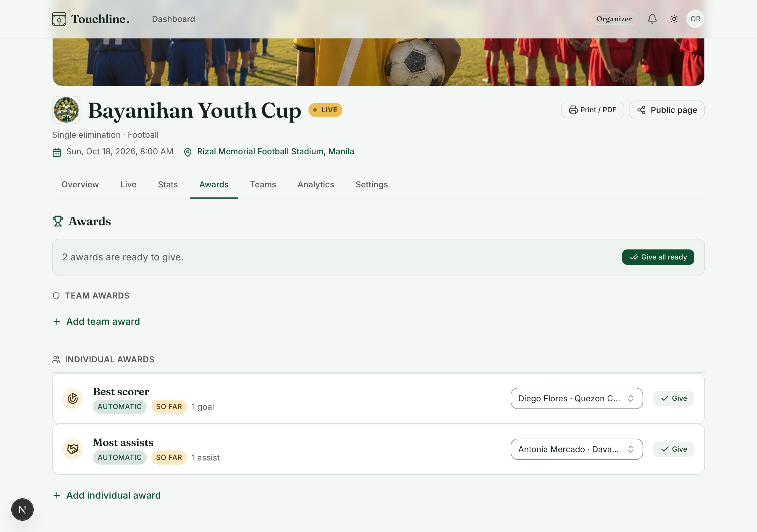The height and width of the screenshot is (532, 757).
Task: Click Give all ready button
Action: pos(658,257)
